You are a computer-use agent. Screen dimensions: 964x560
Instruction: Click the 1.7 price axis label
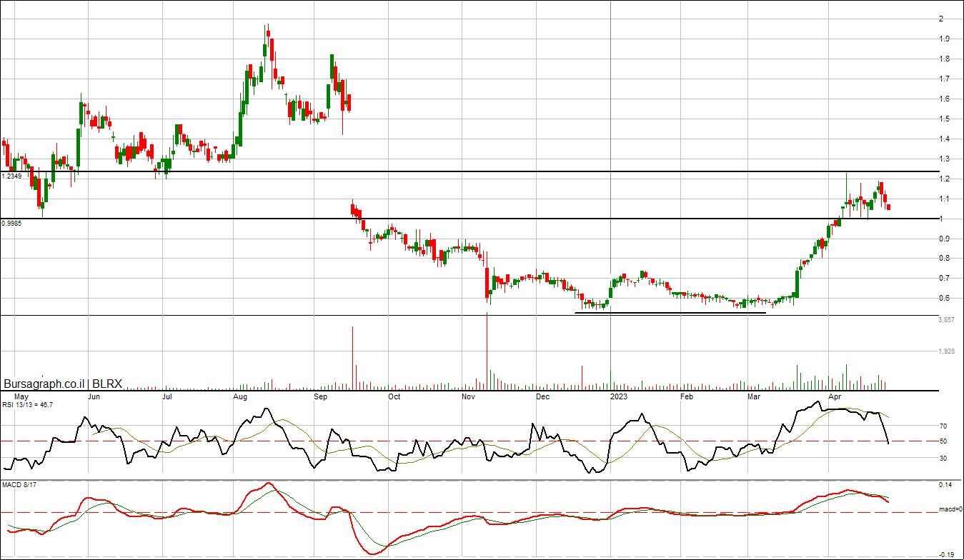click(x=944, y=79)
